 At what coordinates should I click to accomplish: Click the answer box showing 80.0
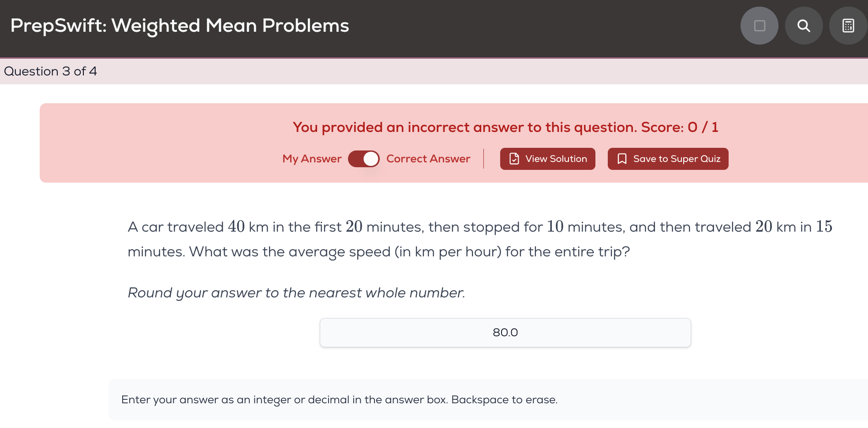tap(505, 333)
